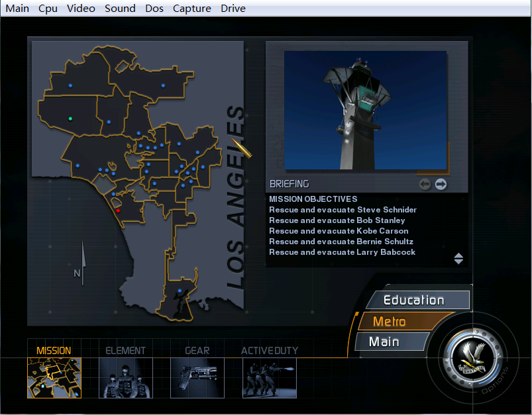Select the Education button

tap(419, 300)
